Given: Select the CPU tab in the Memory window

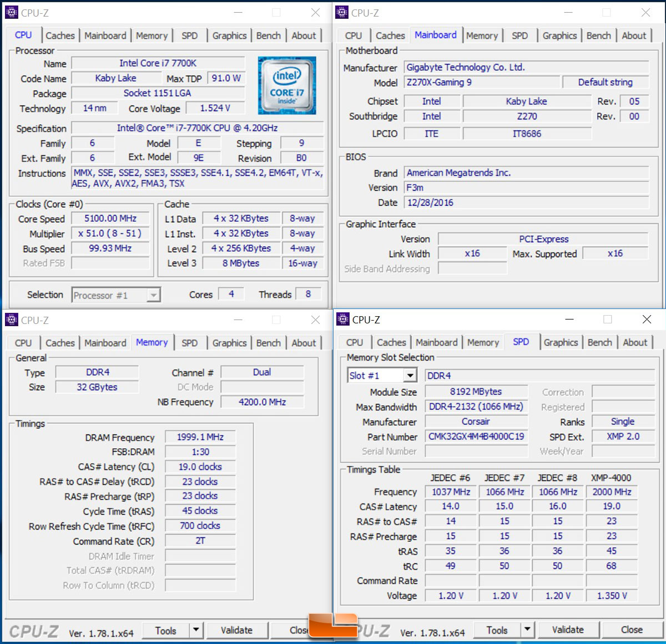Looking at the screenshot, I should [23, 343].
